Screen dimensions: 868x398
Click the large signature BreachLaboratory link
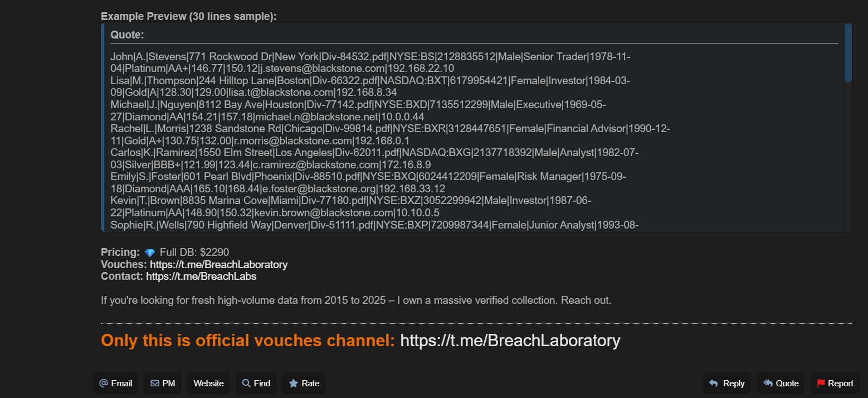pos(510,341)
